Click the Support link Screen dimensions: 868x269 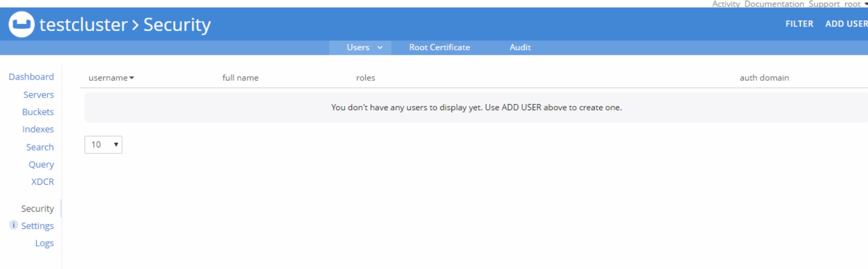[824, 4]
